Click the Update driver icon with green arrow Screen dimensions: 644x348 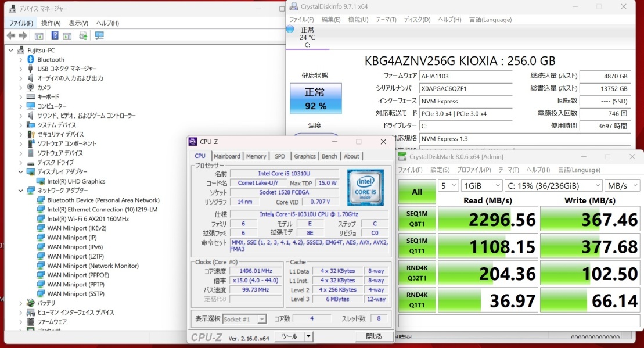pos(83,36)
